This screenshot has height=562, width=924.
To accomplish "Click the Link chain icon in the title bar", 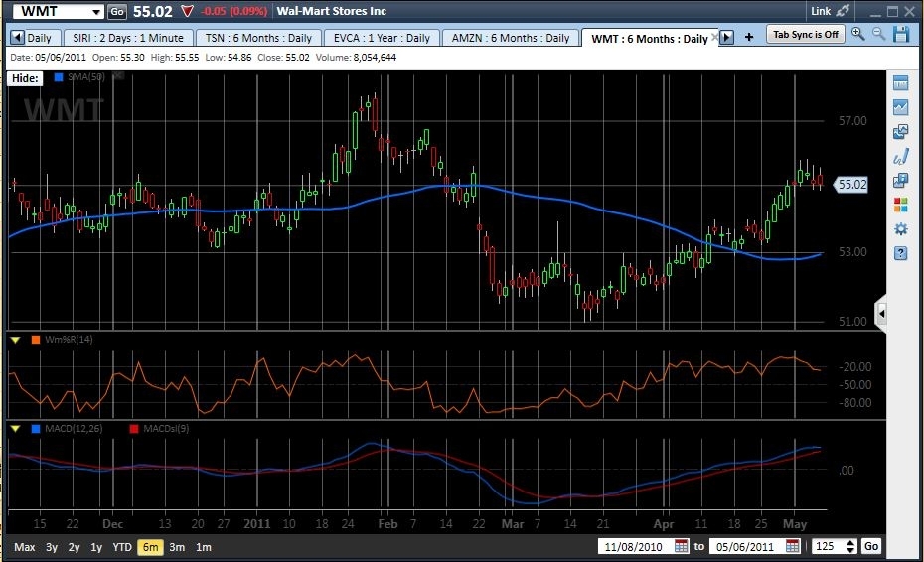I will coord(843,11).
